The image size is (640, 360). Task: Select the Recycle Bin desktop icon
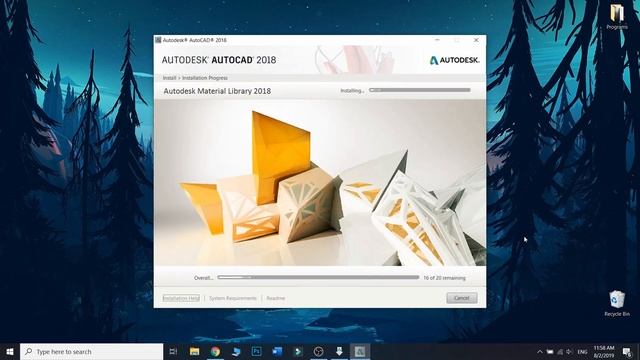point(617,303)
